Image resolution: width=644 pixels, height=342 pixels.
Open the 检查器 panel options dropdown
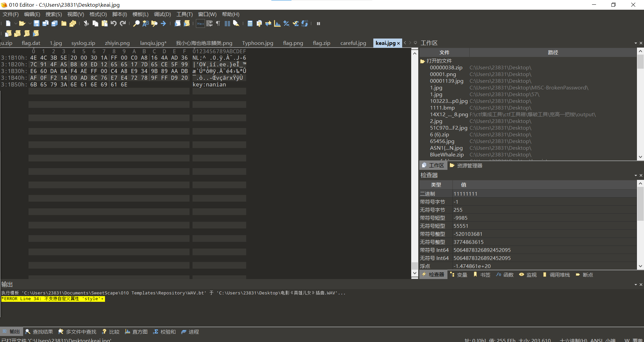click(636, 176)
